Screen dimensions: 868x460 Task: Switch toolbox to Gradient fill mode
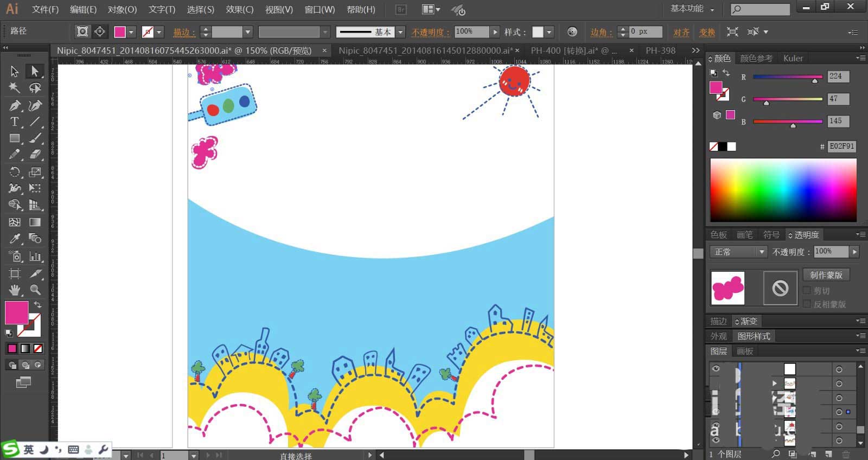coord(25,348)
